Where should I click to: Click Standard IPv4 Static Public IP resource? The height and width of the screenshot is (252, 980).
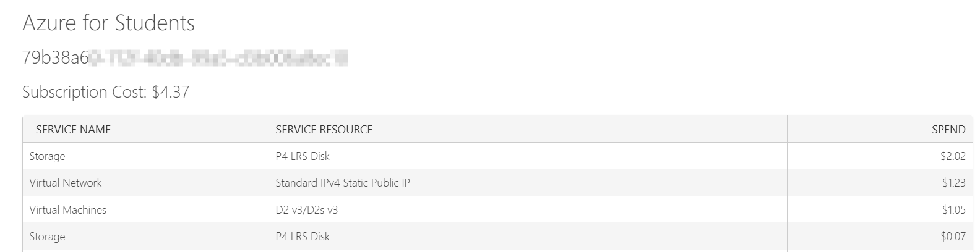point(343,183)
